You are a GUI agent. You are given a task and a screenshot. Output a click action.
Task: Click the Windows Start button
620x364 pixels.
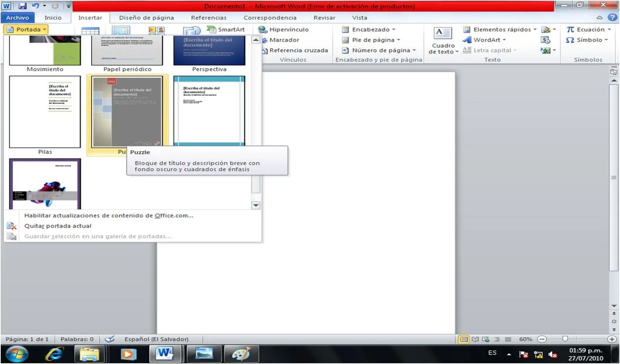pos(16,354)
